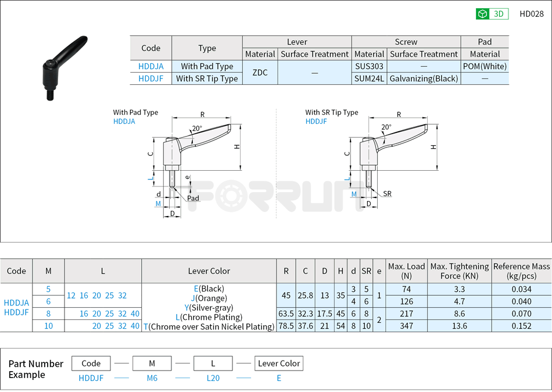This screenshot has height=392, width=552.
Task: Open the HDDJA product link
Action: 150,66
